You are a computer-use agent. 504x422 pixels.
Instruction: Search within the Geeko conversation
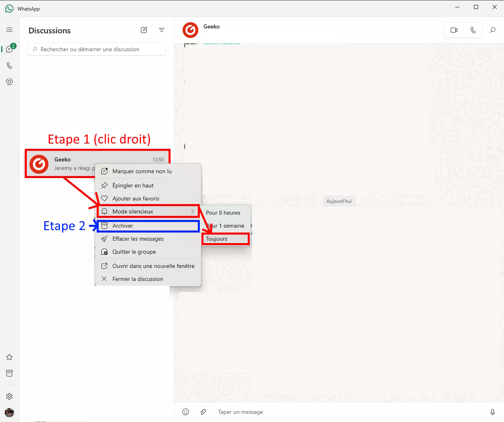point(493,30)
